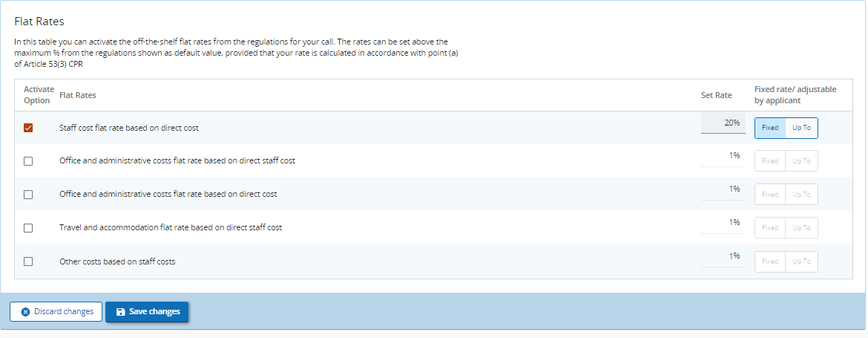Image resolution: width=868 pixels, height=338 pixels.
Task: Activate Travel and accommodation flat rate checkbox
Action: 28,228
